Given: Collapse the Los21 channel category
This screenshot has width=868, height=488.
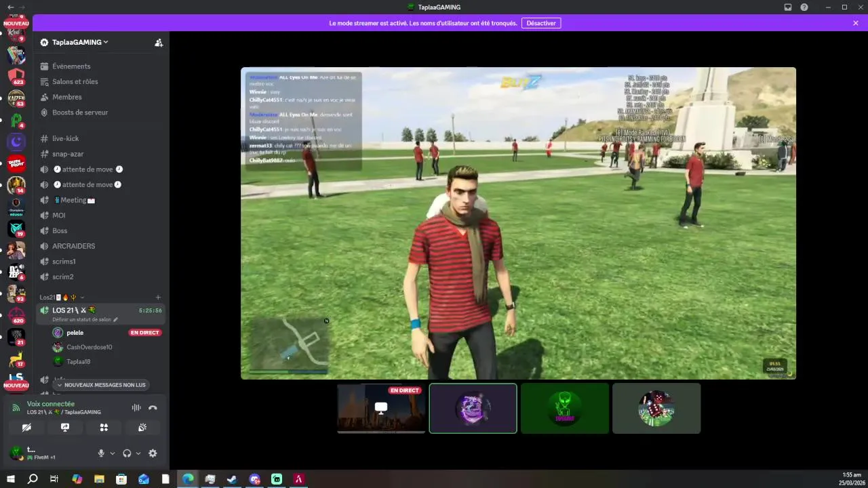Looking at the screenshot, I should 62,298.
